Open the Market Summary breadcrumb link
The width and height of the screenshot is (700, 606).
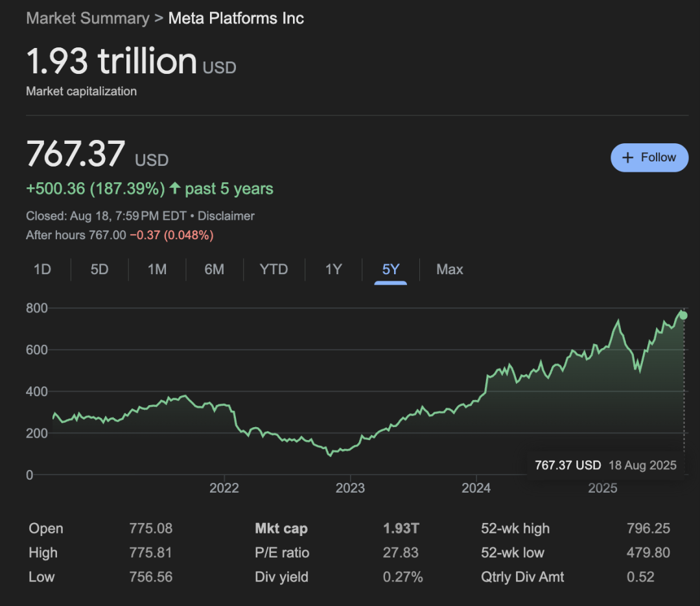[87, 18]
